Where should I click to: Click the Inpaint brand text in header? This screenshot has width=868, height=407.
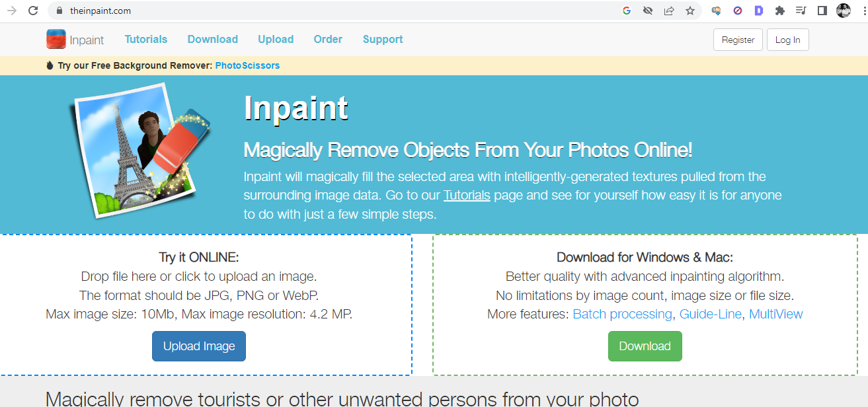point(87,40)
